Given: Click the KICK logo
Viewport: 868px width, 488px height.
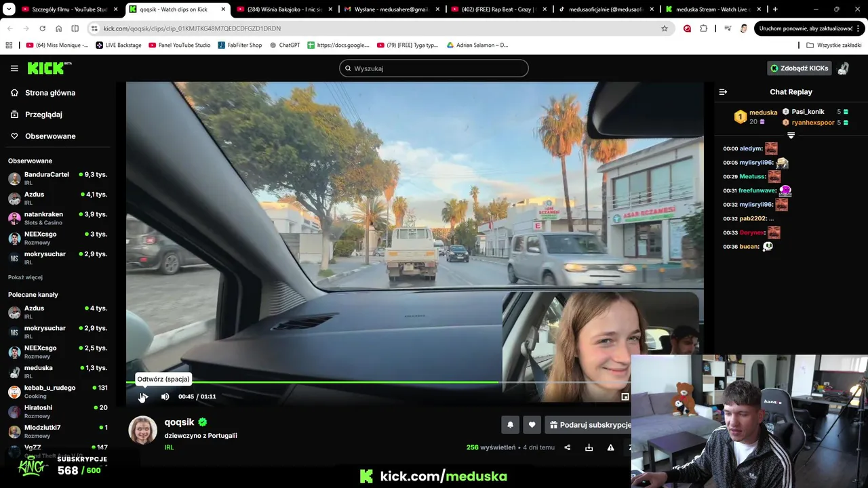Looking at the screenshot, I should point(49,68).
